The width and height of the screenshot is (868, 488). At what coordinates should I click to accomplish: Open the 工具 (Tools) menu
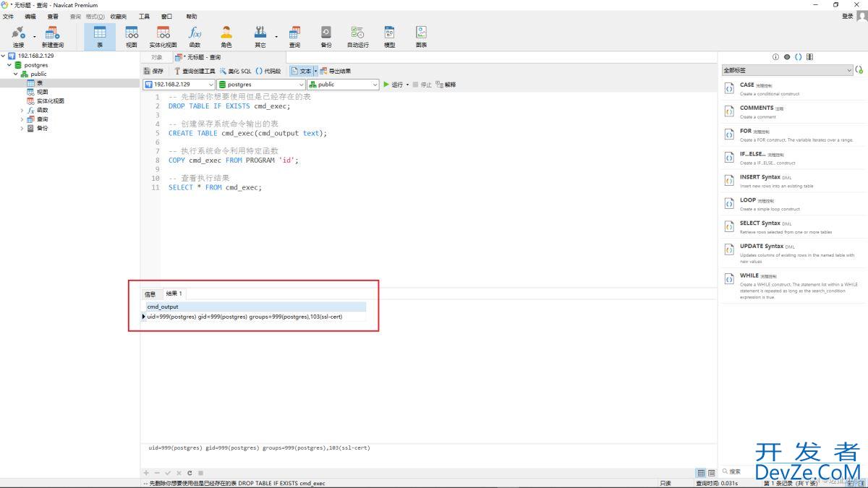(x=144, y=16)
